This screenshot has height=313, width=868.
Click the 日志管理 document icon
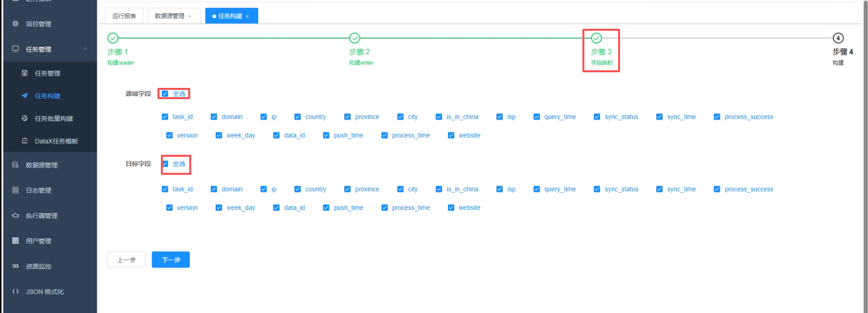coord(16,190)
